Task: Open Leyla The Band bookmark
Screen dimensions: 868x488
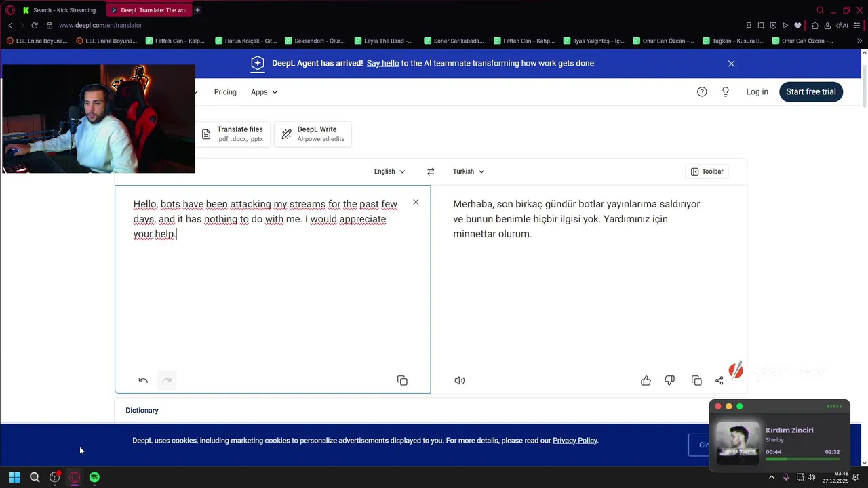Action: 384,41
